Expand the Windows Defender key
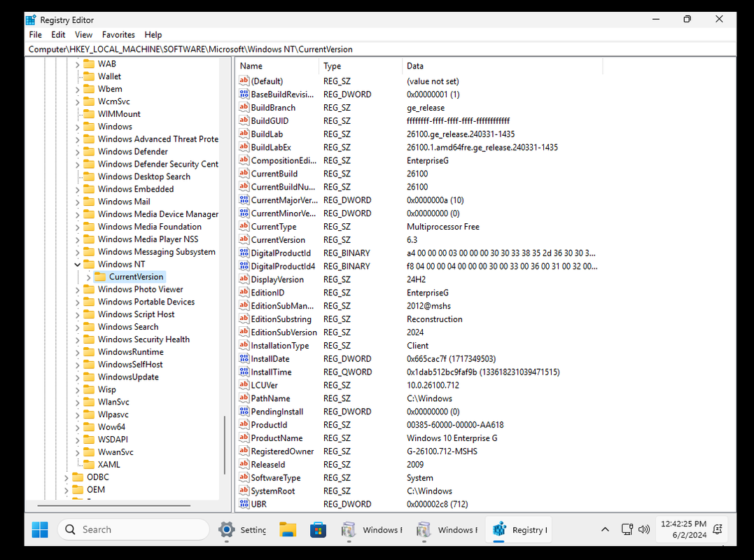The height and width of the screenshot is (560, 754). [78, 152]
